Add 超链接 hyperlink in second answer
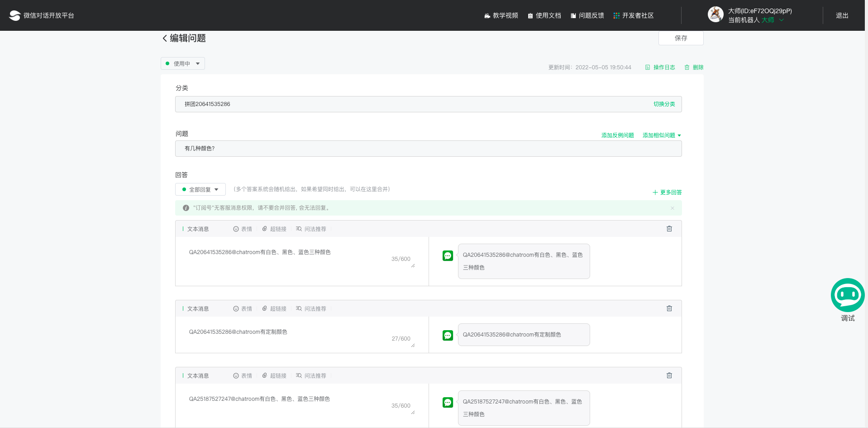 click(274, 309)
